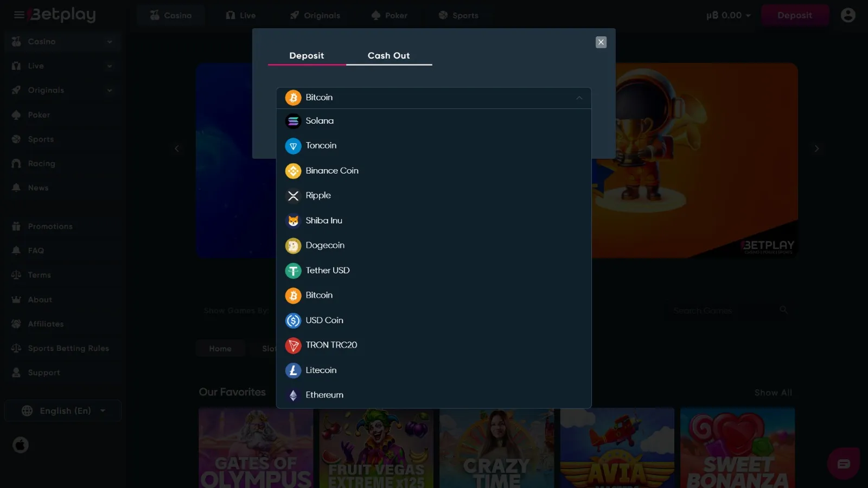Open the user account profile icon
The height and width of the screenshot is (488, 868).
click(x=847, y=15)
